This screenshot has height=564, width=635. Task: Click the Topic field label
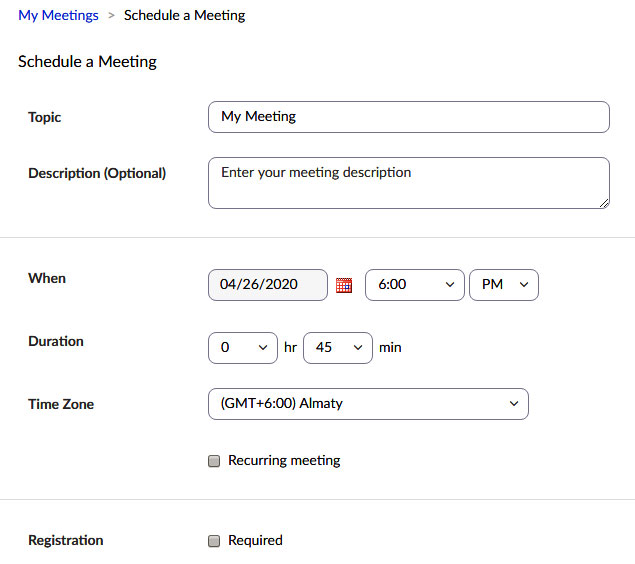tap(45, 117)
